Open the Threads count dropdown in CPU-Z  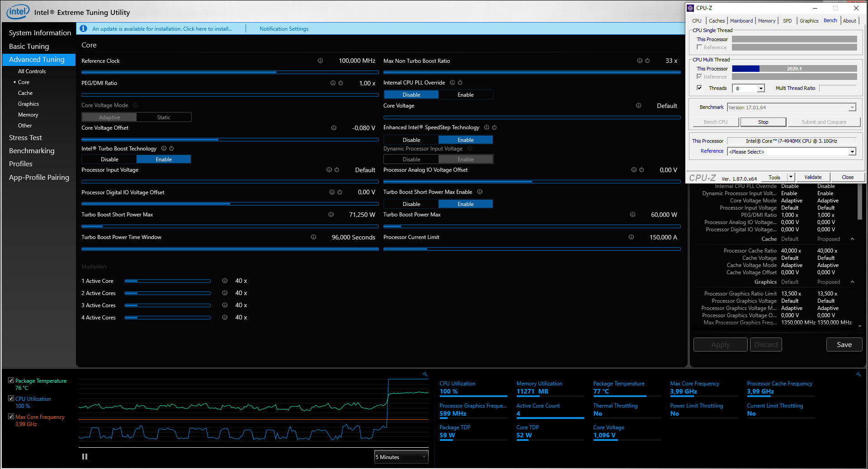(x=761, y=89)
